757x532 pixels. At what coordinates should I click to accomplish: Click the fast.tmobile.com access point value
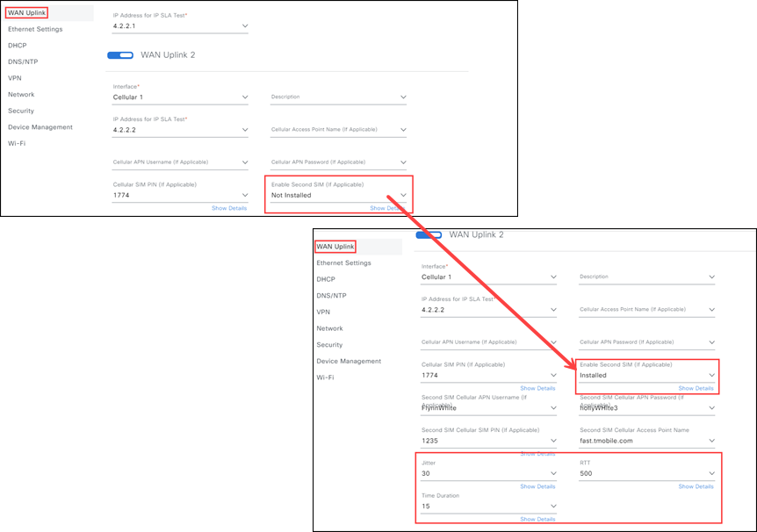coord(606,441)
